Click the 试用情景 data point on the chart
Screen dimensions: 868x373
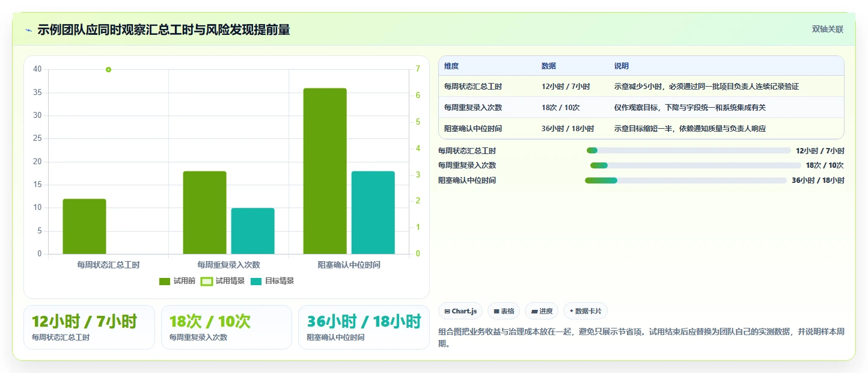click(x=108, y=70)
